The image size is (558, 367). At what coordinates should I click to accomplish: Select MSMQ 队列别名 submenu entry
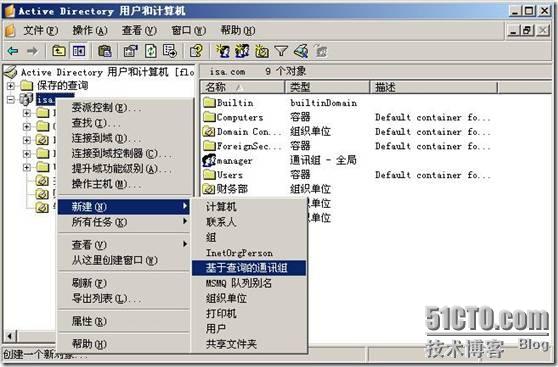coord(249,283)
